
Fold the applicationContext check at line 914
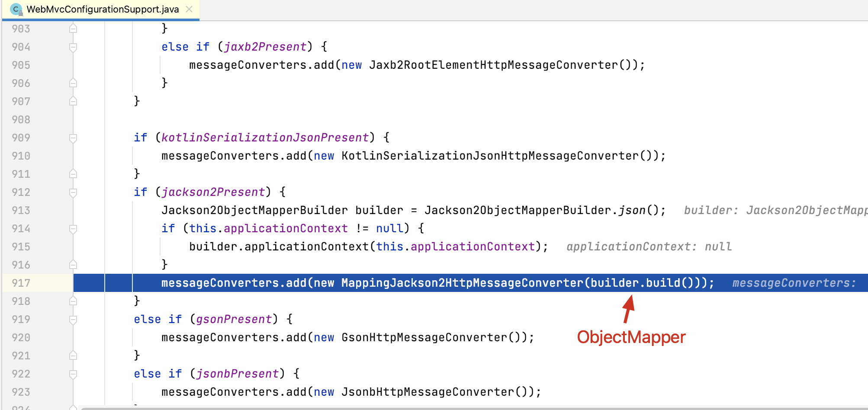tap(73, 228)
